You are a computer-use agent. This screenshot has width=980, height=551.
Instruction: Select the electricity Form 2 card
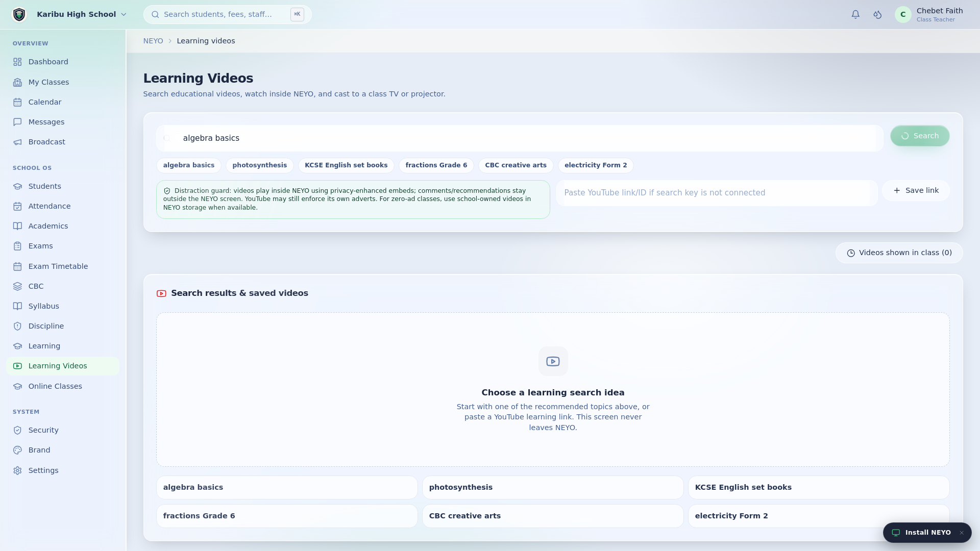click(819, 516)
